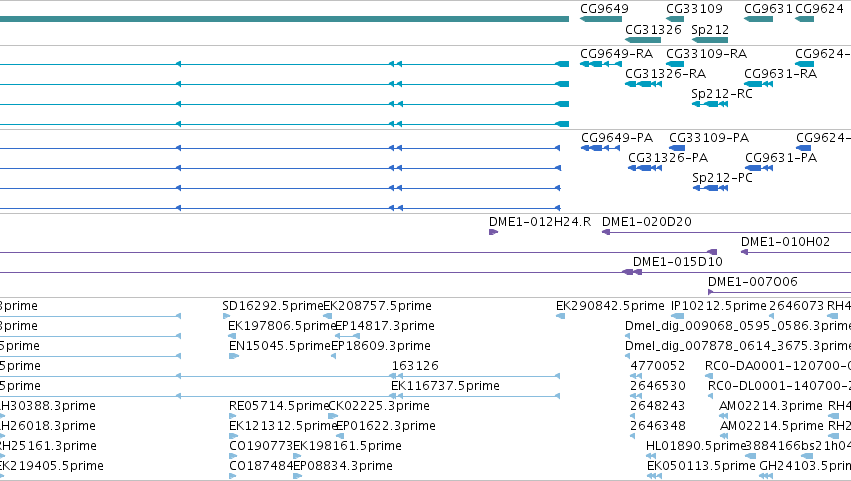This screenshot has width=851, height=481.
Task: Open the EP18609.3prime EST label
Action: point(380,346)
